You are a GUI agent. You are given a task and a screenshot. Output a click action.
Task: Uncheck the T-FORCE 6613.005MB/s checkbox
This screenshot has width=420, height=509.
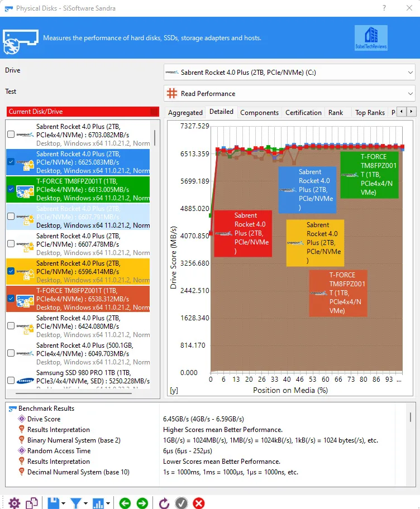click(x=11, y=189)
